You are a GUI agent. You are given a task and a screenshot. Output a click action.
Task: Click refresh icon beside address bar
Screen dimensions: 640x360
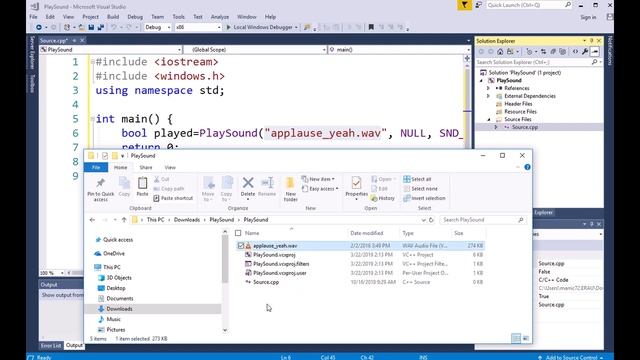click(431, 220)
